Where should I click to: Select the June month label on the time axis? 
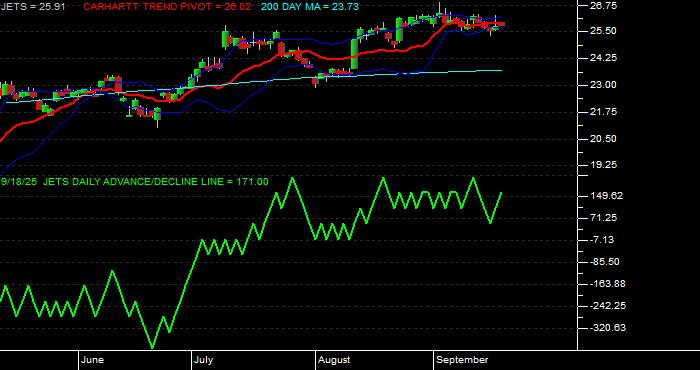click(x=93, y=360)
